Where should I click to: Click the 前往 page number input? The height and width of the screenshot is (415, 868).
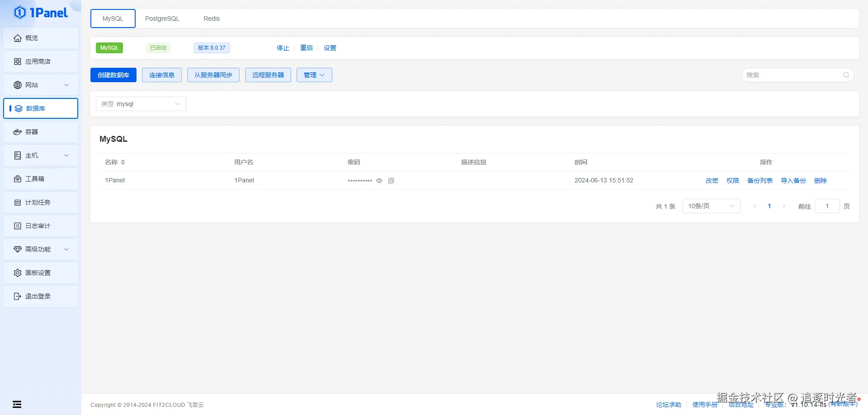click(x=827, y=206)
